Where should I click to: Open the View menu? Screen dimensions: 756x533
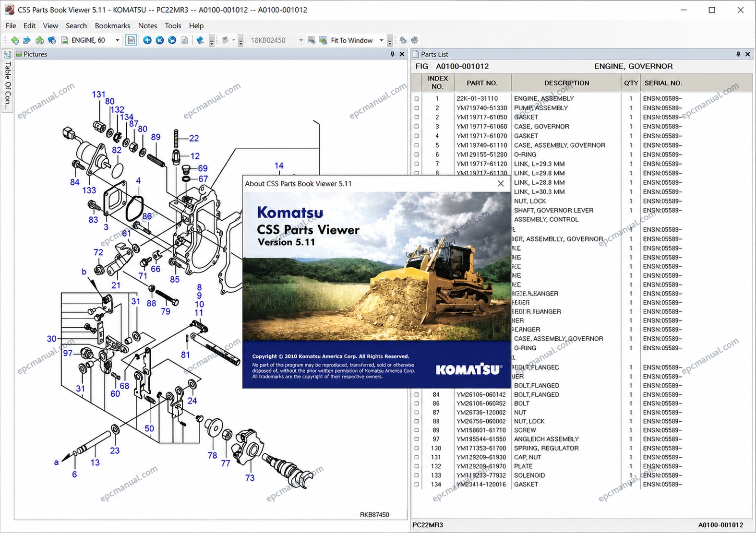tap(50, 26)
